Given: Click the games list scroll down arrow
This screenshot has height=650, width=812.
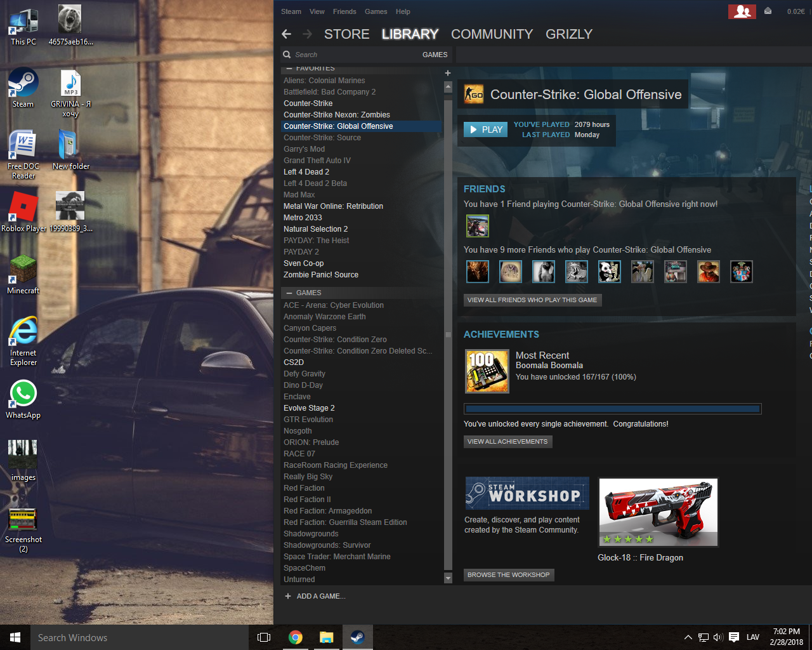Looking at the screenshot, I should [448, 578].
